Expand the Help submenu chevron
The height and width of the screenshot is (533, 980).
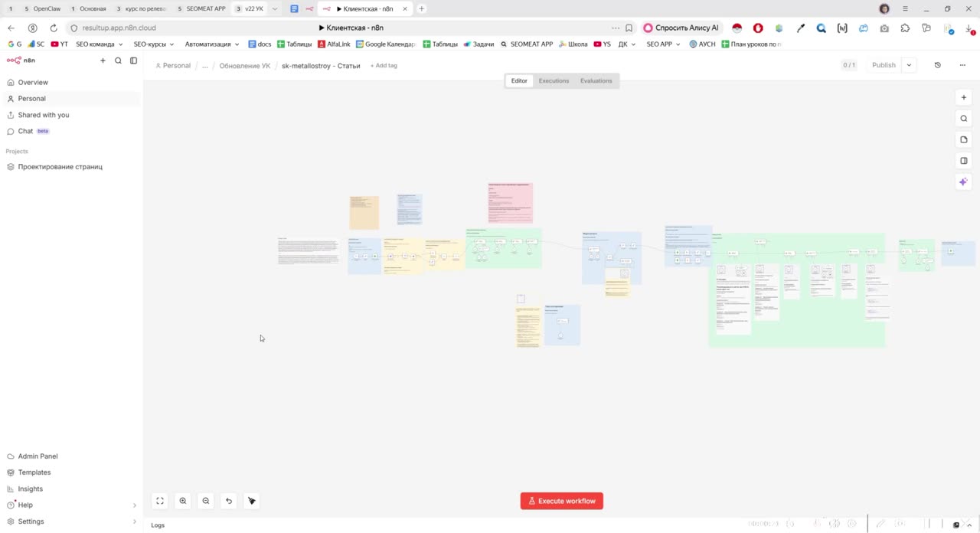tap(135, 505)
